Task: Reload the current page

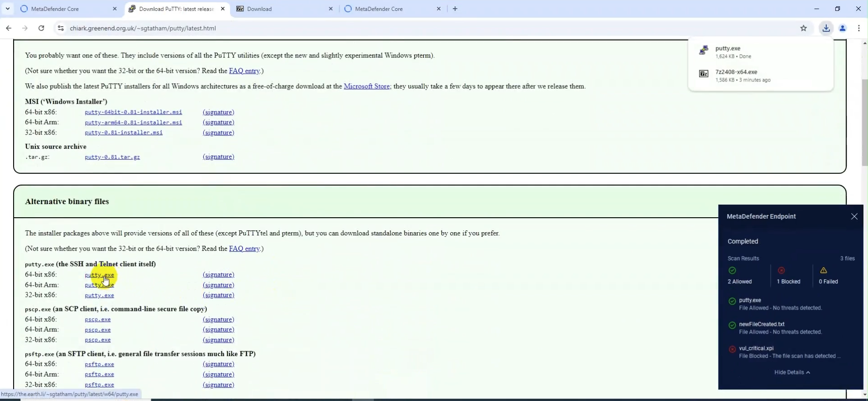Action: 41,28
